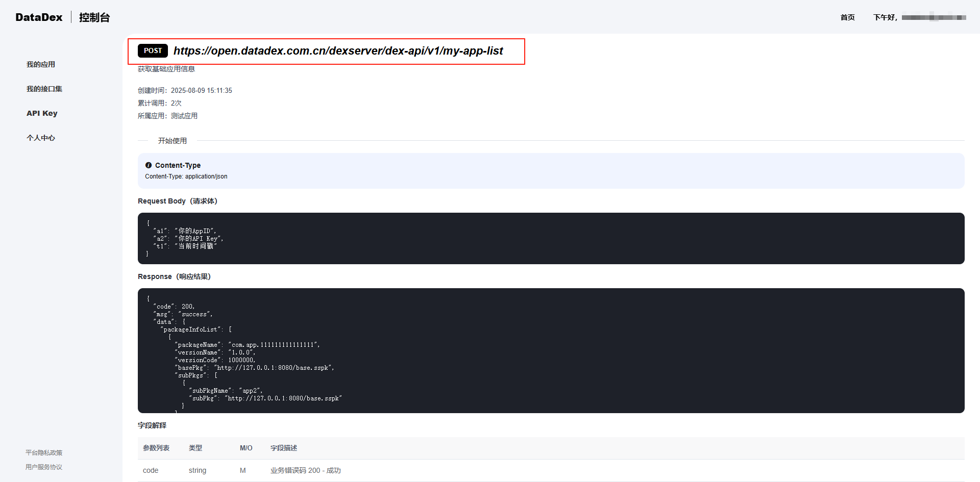Open 用户服务协议 in the footer
The image size is (980, 482).
pos(43,467)
